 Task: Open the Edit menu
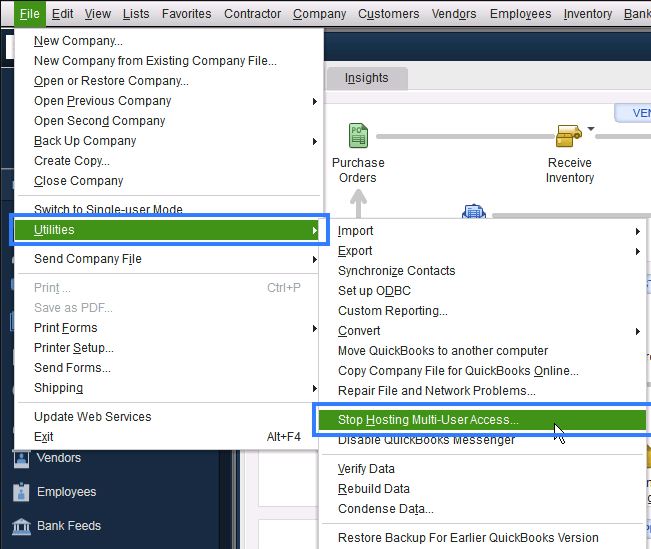pos(62,14)
